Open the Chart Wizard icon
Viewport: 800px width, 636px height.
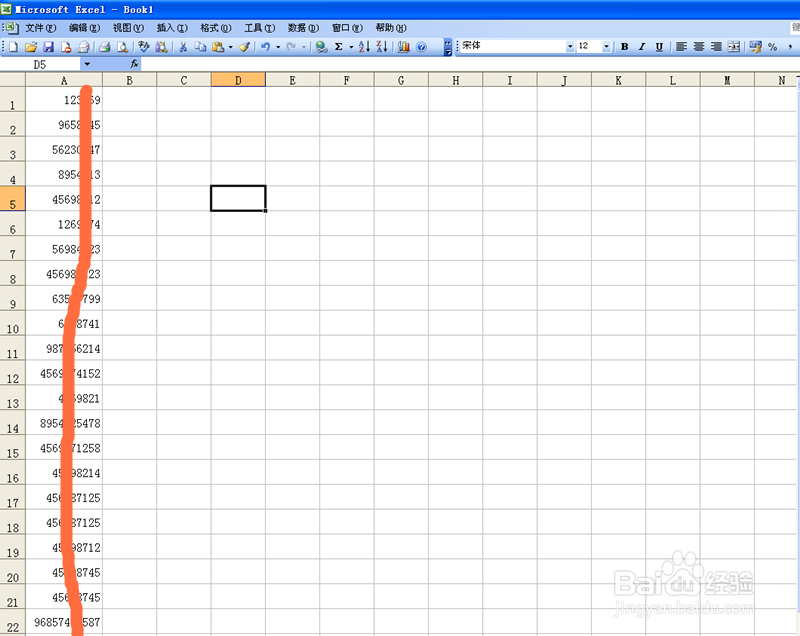click(404, 47)
